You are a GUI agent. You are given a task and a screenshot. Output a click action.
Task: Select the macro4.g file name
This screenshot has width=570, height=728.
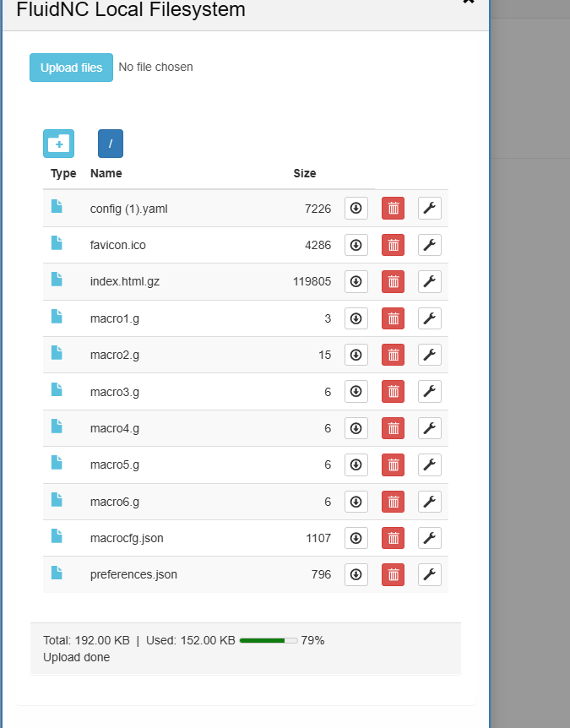115,428
